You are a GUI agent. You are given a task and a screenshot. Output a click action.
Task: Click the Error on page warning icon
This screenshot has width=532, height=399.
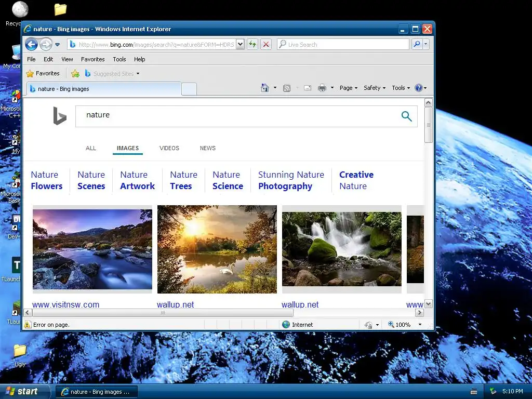tap(28, 325)
